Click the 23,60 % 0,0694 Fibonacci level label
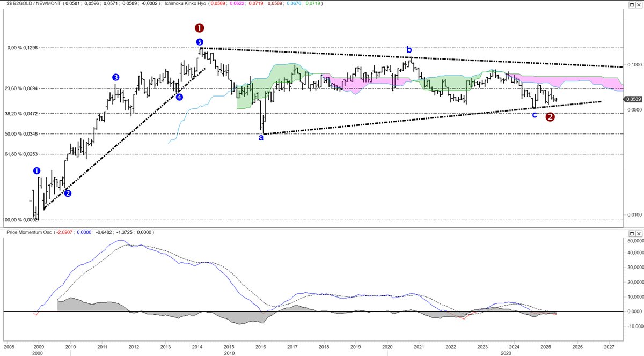 [x=20, y=88]
